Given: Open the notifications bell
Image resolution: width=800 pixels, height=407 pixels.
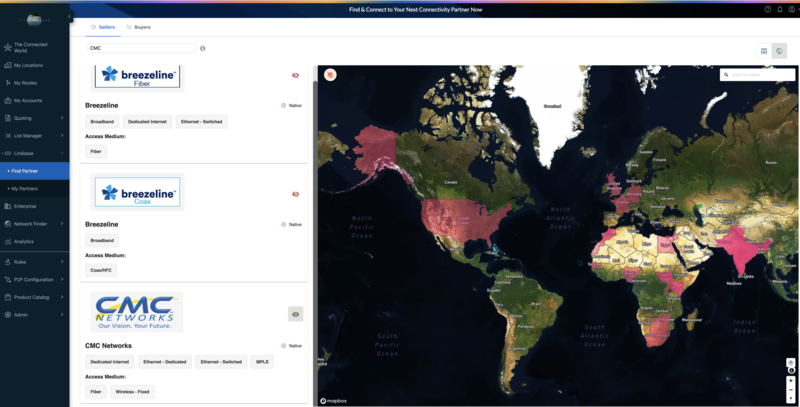Looking at the screenshot, I should coord(780,9).
